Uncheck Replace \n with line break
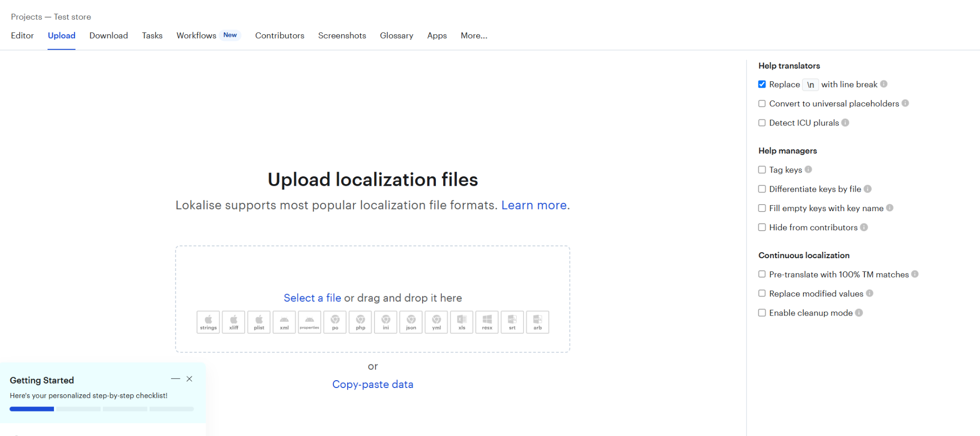 coord(762,84)
